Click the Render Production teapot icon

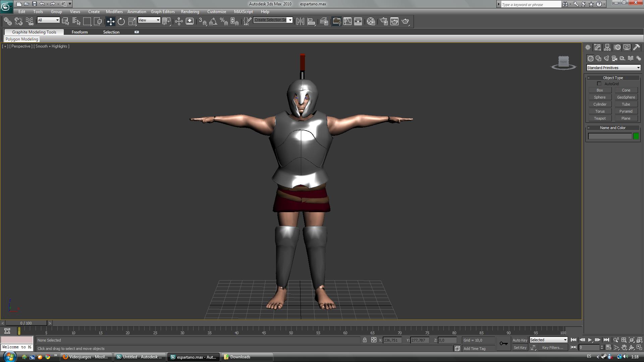click(x=405, y=21)
